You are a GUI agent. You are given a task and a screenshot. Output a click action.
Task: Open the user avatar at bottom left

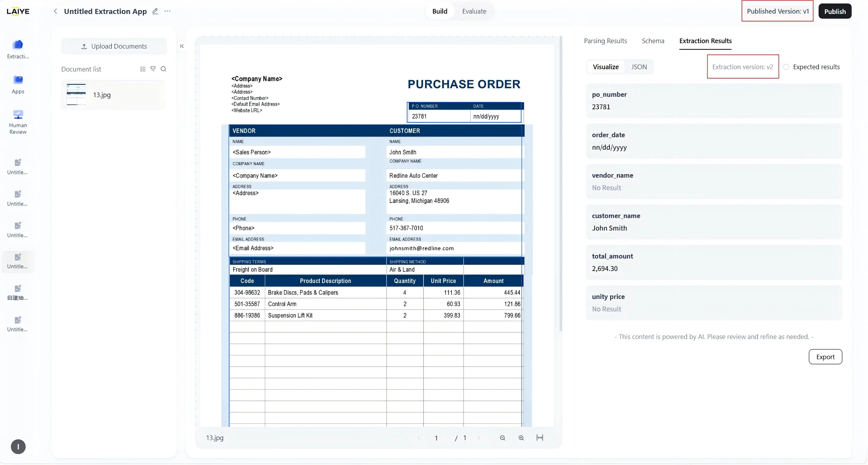click(x=18, y=447)
